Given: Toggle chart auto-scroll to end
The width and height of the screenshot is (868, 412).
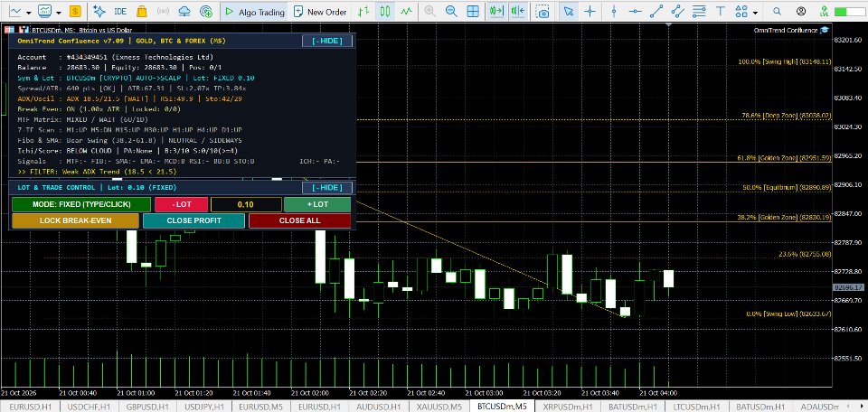Looking at the screenshot, I should point(496,11).
